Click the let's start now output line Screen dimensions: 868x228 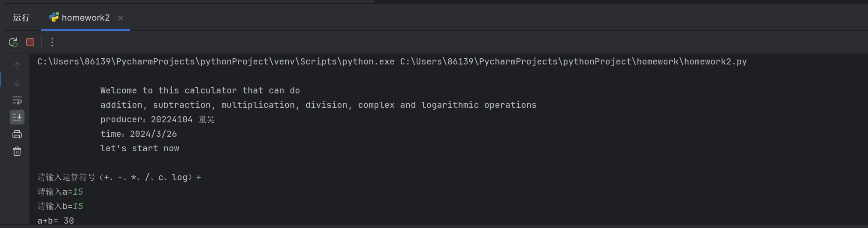[140, 149]
